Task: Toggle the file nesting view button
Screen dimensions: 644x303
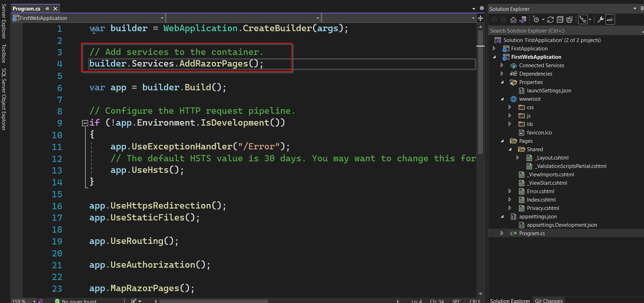Action: point(583,19)
